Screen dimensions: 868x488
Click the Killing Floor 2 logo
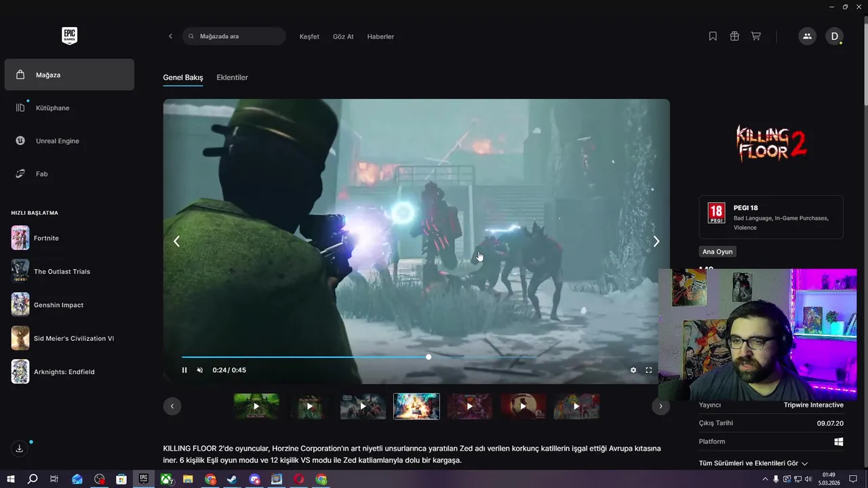pyautogui.click(x=772, y=142)
